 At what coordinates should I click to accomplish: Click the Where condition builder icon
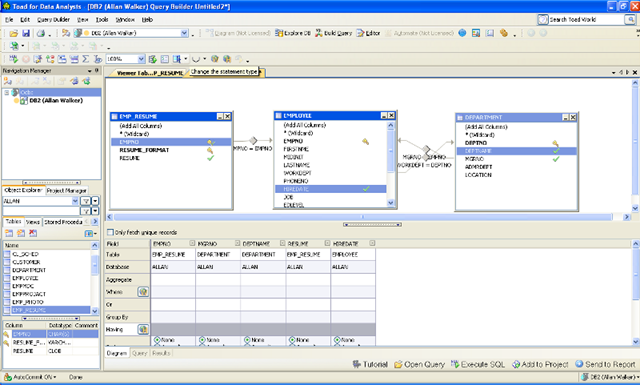(x=143, y=292)
